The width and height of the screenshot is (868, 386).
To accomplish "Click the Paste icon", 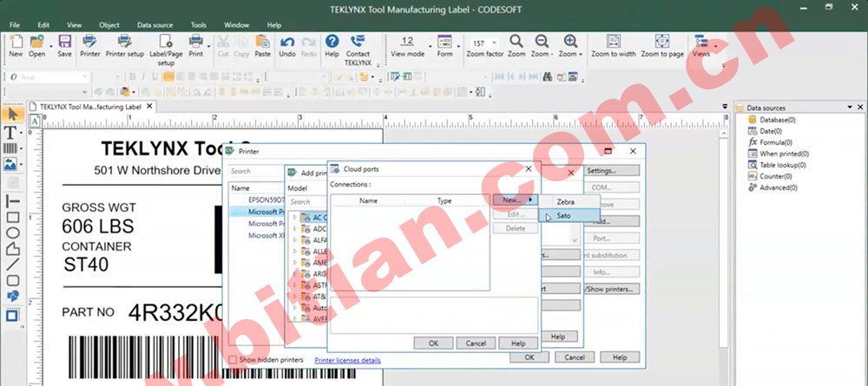I will [262, 42].
